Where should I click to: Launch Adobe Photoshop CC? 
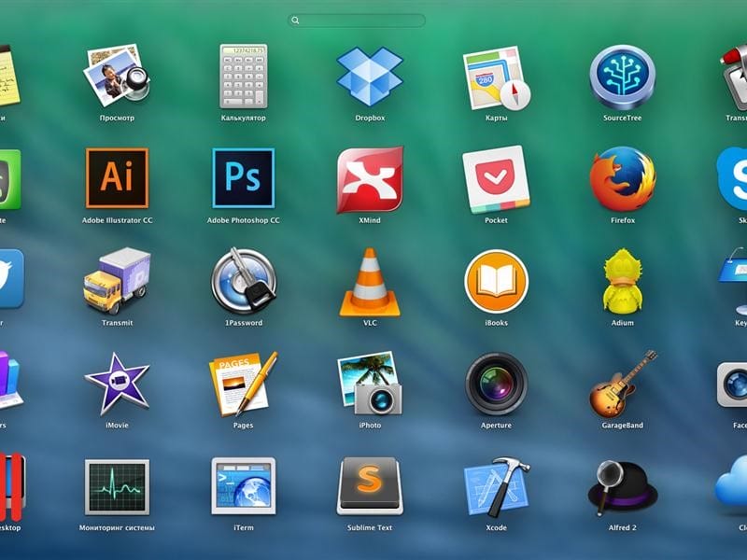pos(243,178)
